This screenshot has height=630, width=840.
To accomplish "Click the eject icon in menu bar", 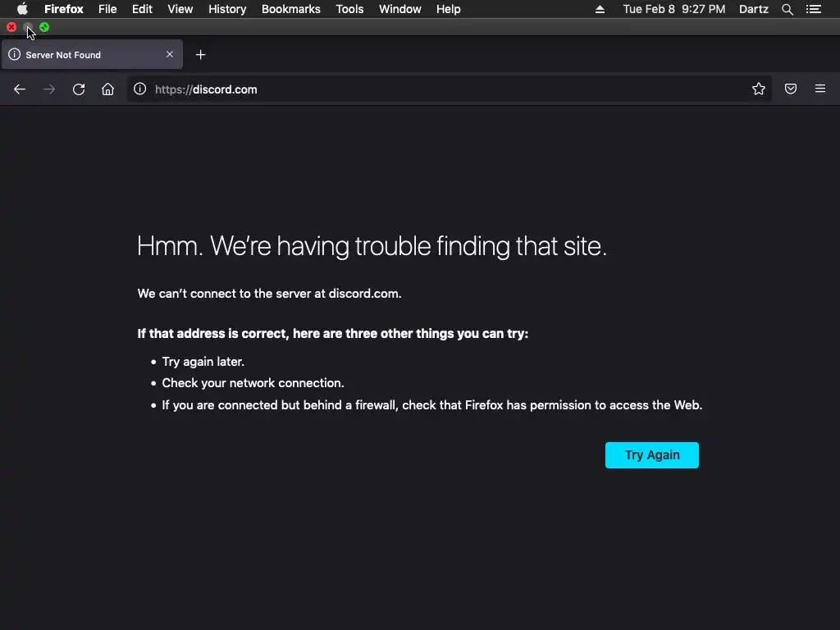I will point(600,9).
